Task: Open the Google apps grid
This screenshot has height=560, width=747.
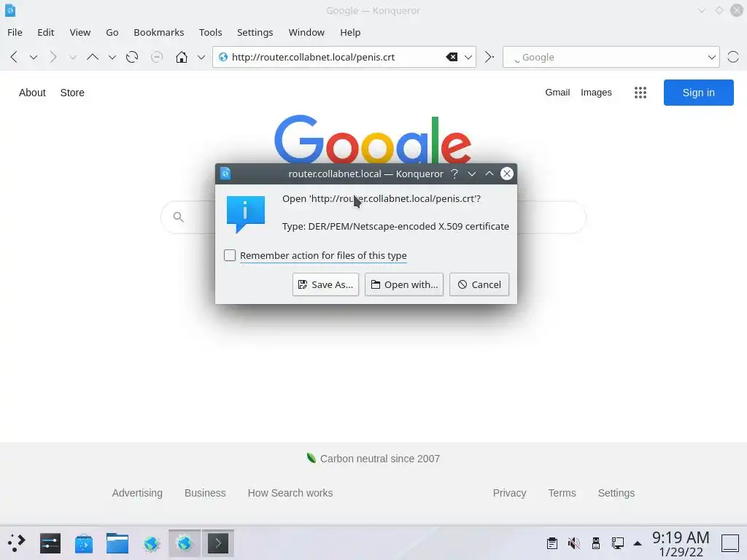Action: pos(640,93)
